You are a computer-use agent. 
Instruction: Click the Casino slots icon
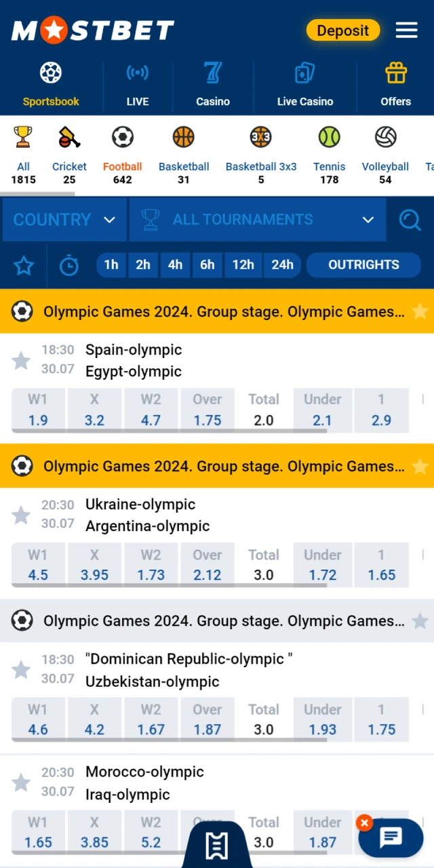point(212,73)
